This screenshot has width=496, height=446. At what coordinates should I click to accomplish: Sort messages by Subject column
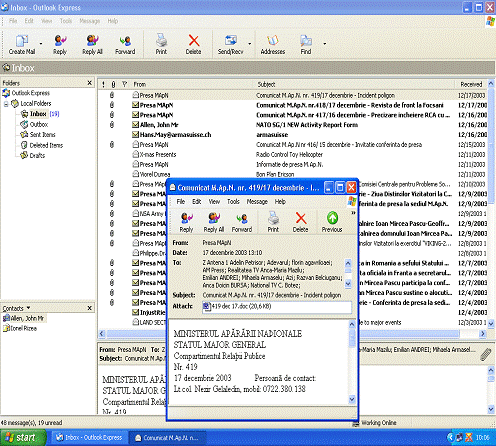tap(355, 84)
